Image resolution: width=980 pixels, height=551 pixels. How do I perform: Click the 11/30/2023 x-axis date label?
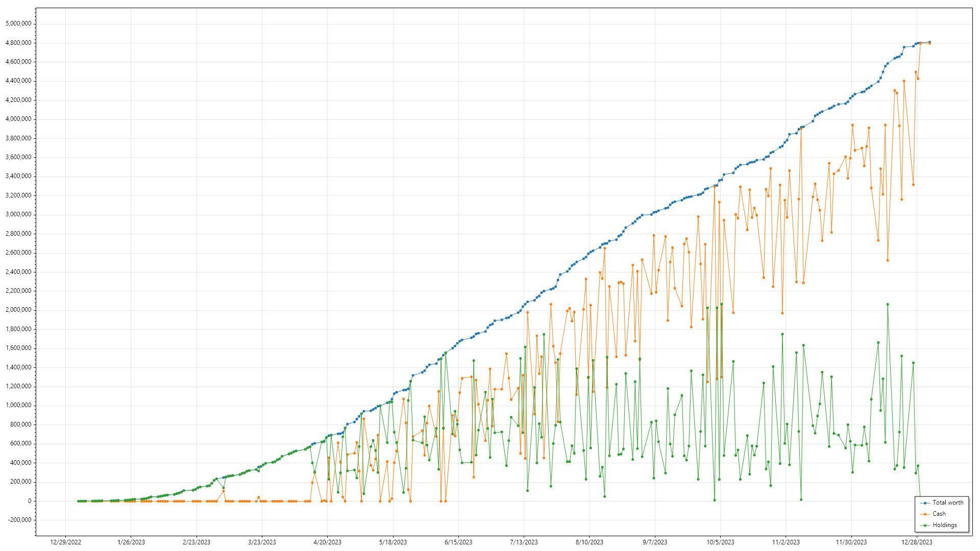point(851,542)
